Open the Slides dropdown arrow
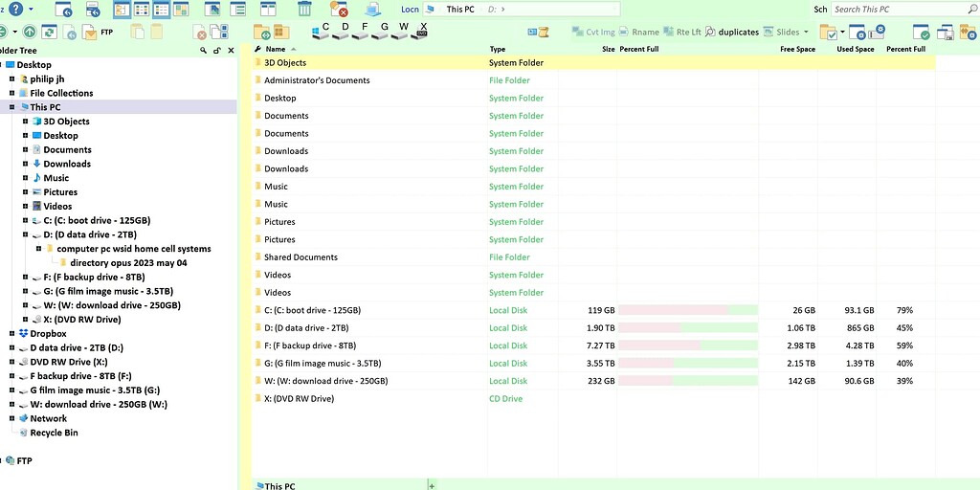The height and width of the screenshot is (490, 980). click(x=806, y=32)
